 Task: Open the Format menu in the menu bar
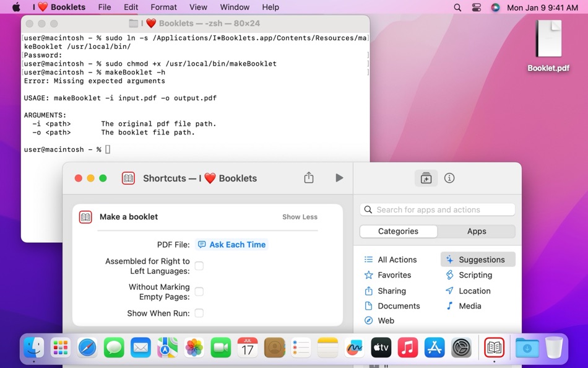pos(163,7)
